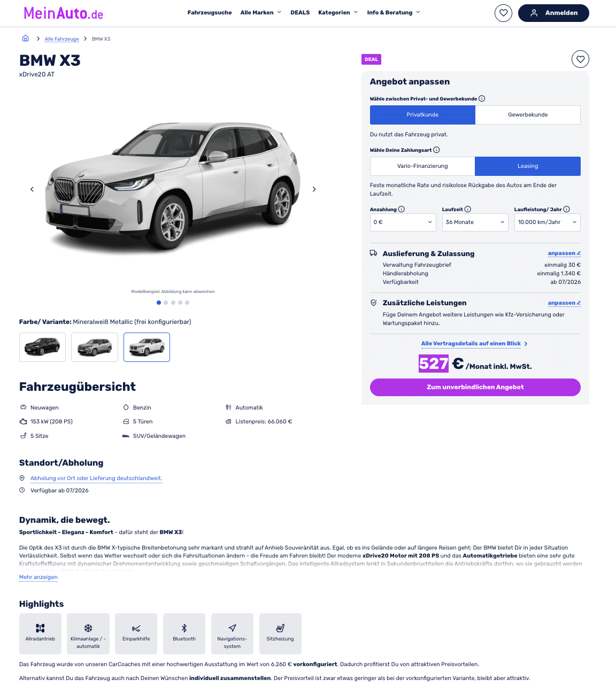The width and height of the screenshot is (616, 695).
Task: Open the Laufzeit 36 Monate dropdown
Action: 475,222
